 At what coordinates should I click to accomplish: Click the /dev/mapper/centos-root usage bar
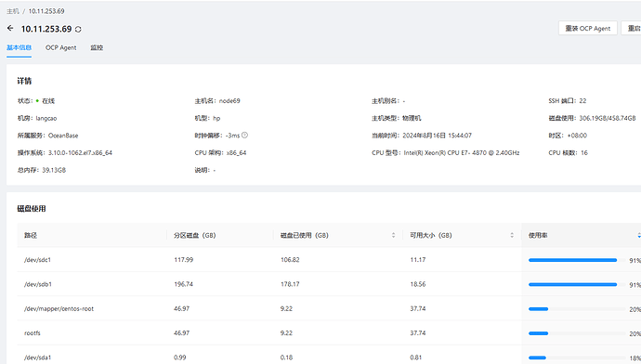576,309
